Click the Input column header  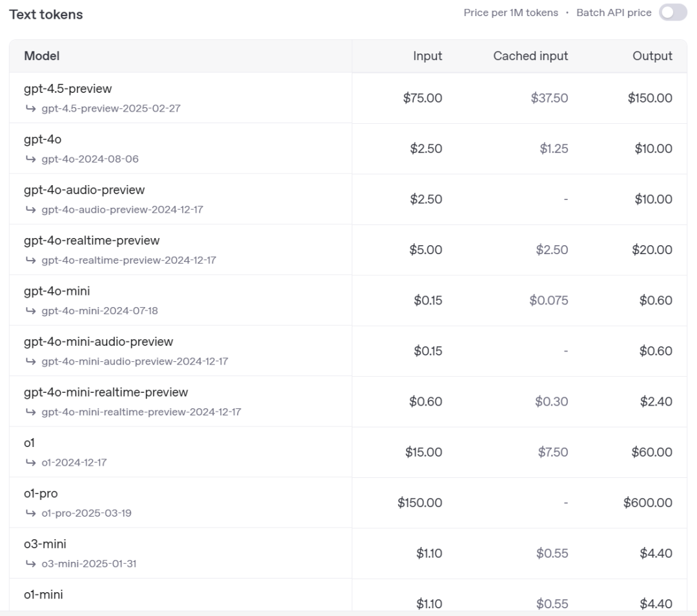(427, 56)
